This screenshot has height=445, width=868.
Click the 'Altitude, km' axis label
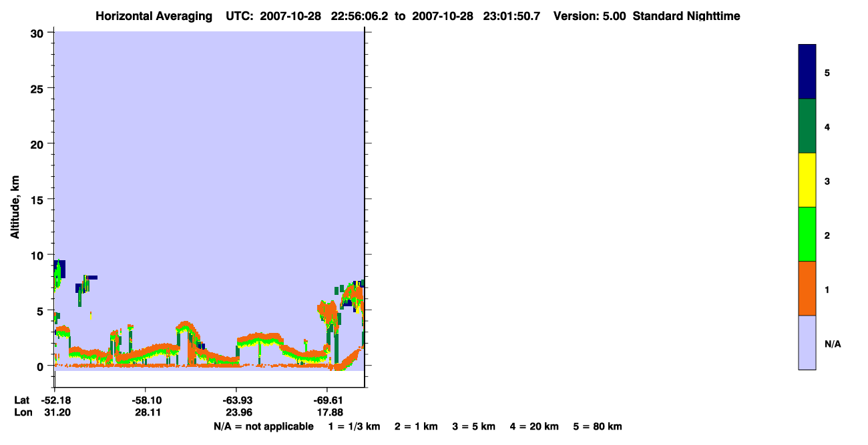(14, 207)
